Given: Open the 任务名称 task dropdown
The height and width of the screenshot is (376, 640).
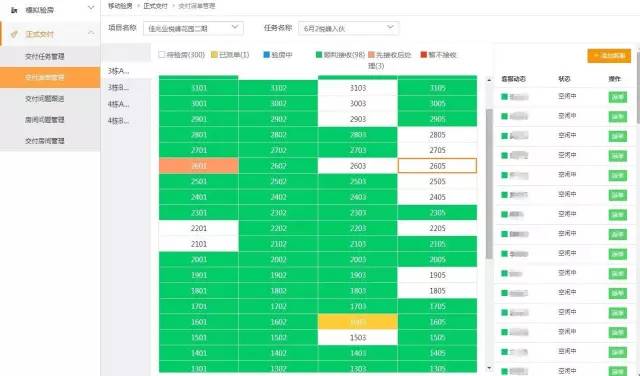Looking at the screenshot, I should (349, 28).
